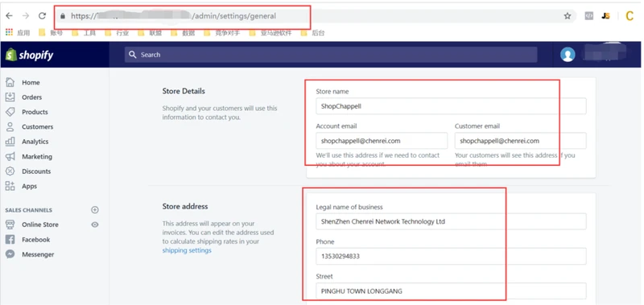
Task: Open Customers in sidebar
Action: tap(37, 127)
